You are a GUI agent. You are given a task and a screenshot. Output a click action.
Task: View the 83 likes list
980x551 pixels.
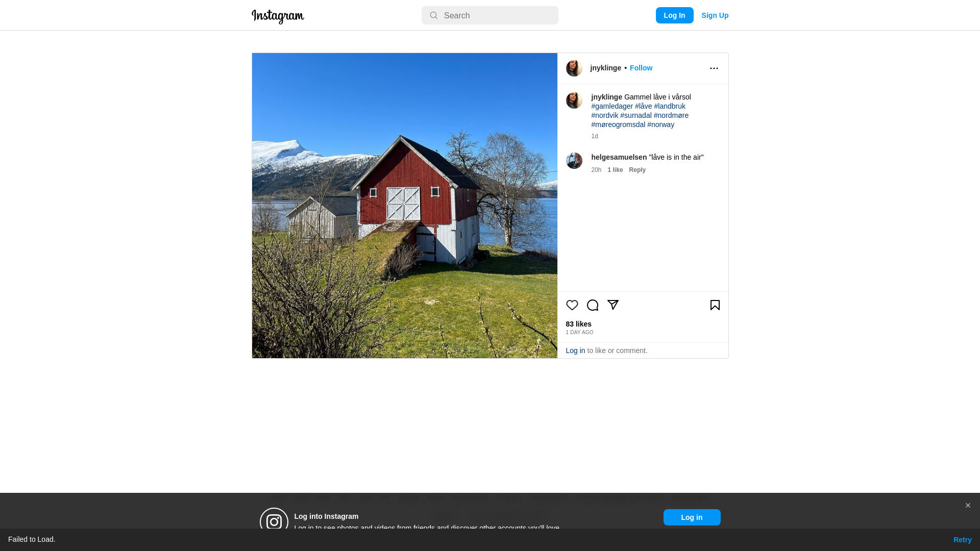coord(578,324)
